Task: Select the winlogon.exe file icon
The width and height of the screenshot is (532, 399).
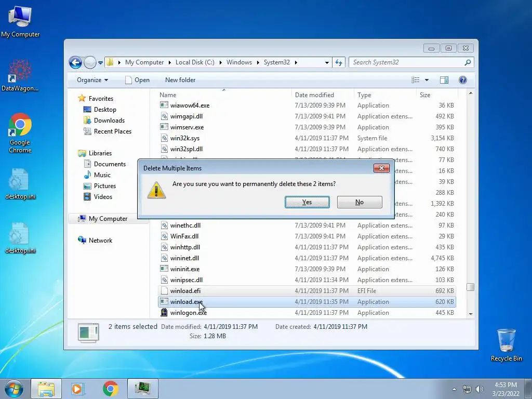Action: (x=164, y=312)
